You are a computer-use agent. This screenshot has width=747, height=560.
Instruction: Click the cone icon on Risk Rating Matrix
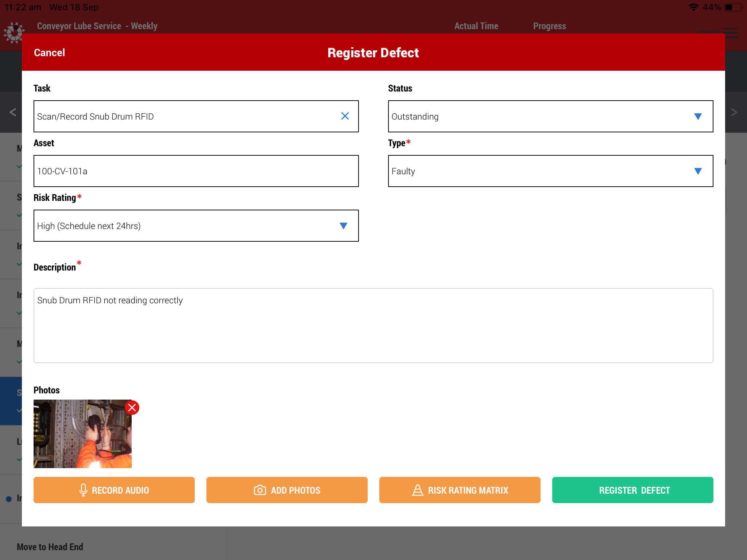(x=418, y=490)
